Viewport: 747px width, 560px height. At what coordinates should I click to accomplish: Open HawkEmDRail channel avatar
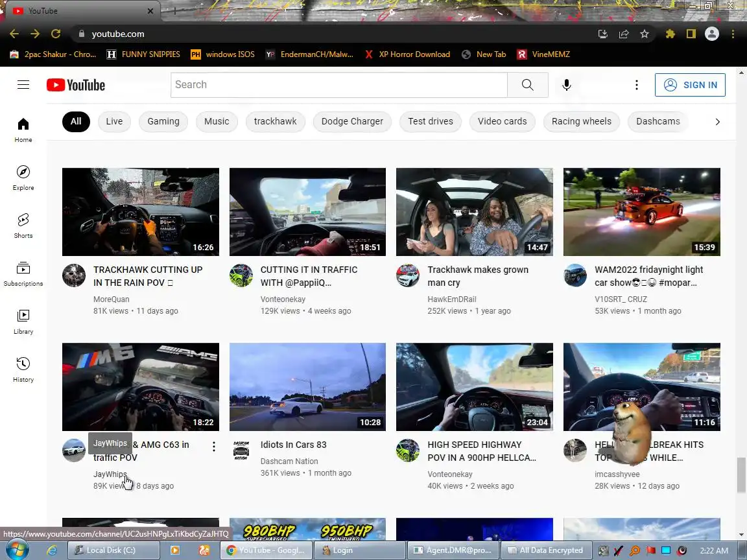coord(408,275)
